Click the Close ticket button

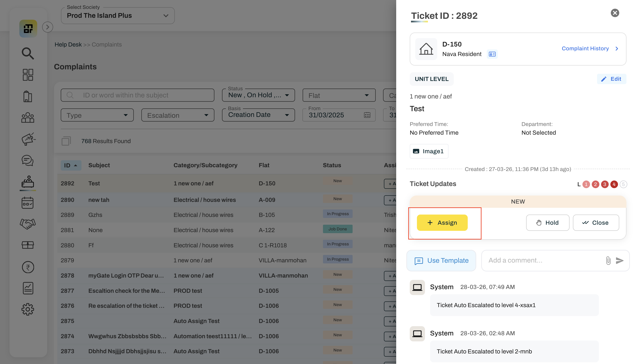(596, 223)
